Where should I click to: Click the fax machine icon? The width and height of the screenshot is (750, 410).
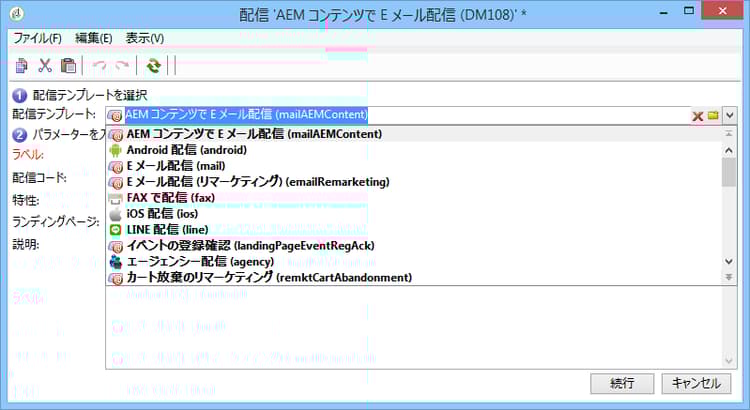coord(115,198)
